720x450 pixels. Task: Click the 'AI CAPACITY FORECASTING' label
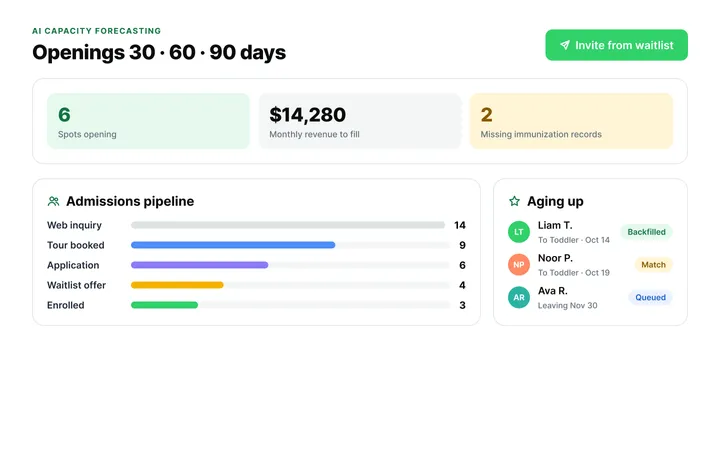point(96,31)
